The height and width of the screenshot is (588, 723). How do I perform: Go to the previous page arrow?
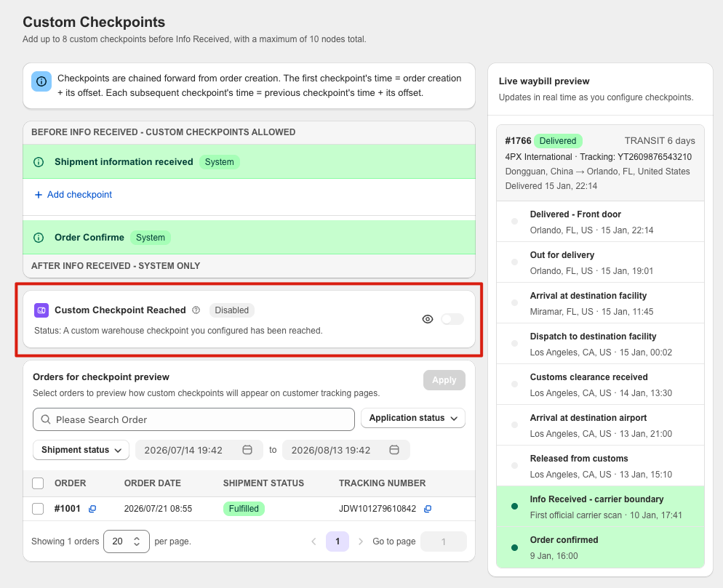coord(313,541)
